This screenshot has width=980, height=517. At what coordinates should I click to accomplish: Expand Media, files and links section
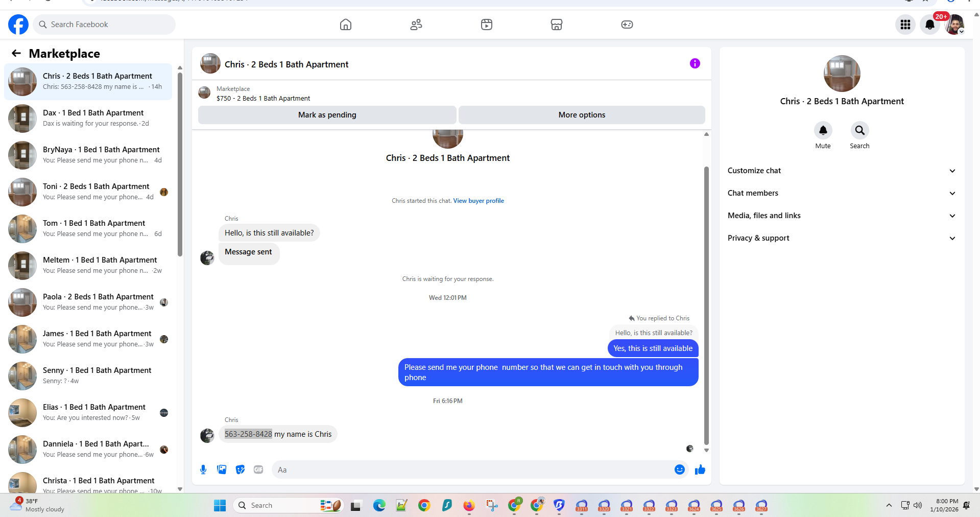click(x=841, y=216)
